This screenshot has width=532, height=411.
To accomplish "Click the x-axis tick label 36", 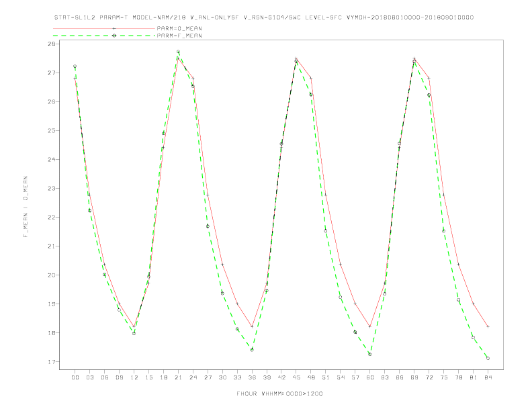I will tap(252, 377).
